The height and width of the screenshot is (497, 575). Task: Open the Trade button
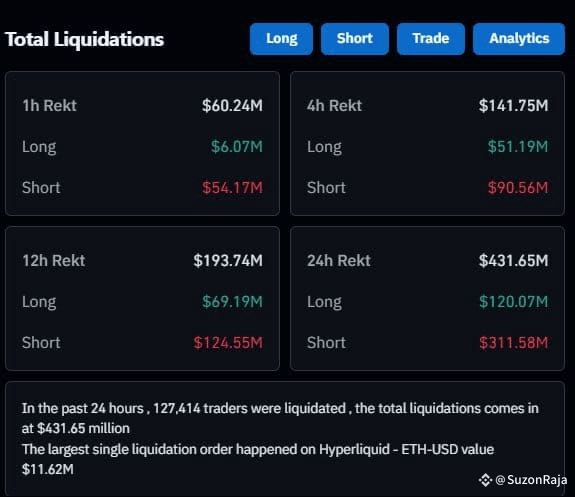431,39
